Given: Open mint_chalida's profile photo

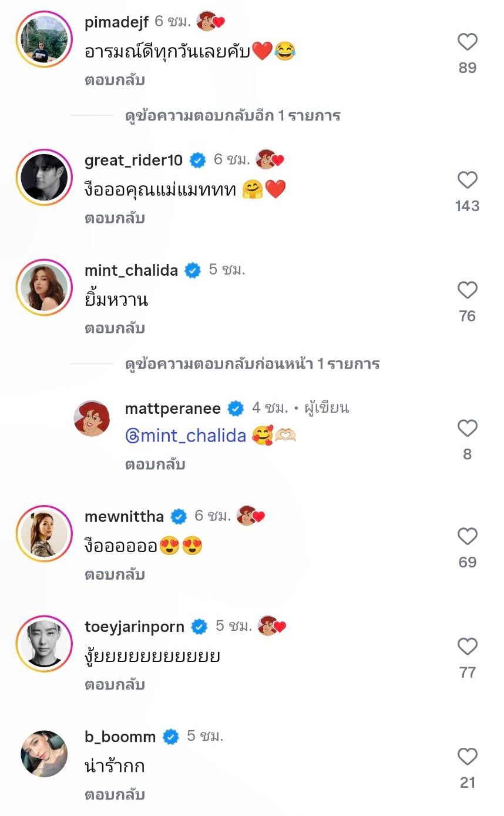Looking at the screenshot, I should tap(44, 287).
